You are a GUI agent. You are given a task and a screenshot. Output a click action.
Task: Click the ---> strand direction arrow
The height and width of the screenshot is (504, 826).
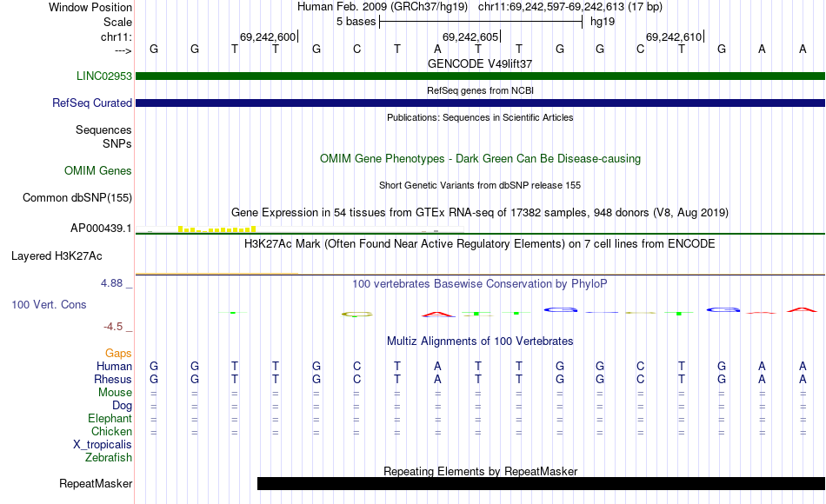click(x=123, y=50)
